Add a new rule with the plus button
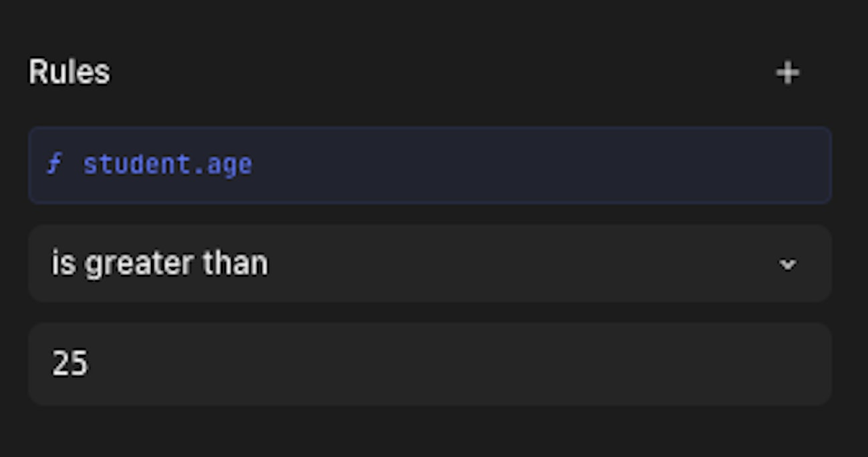868x457 pixels. tap(788, 73)
